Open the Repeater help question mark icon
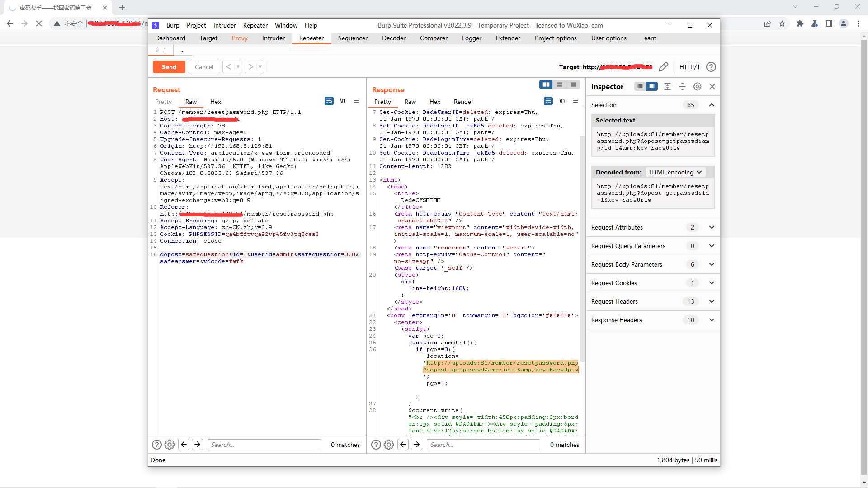The image size is (868, 488). click(711, 67)
